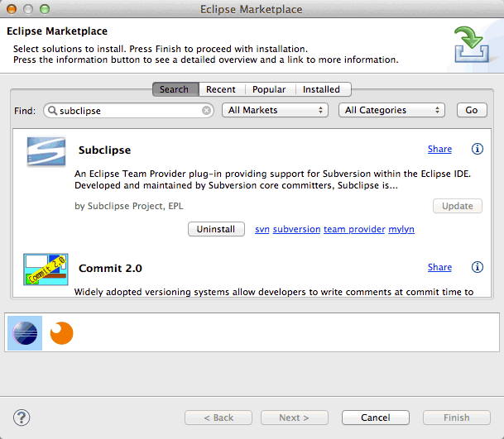Clear the subclipse search text
Viewport: 504px width, 439px height.
pos(206,111)
